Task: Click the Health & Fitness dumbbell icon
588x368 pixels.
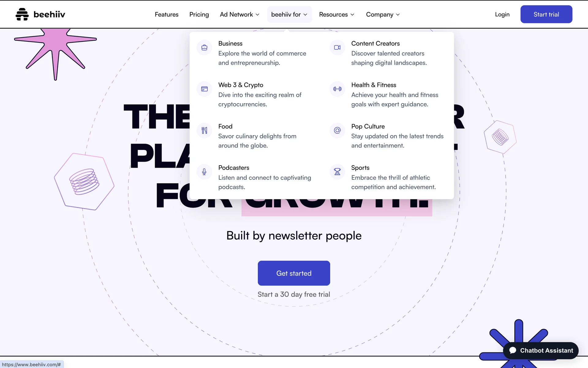Action: [337, 89]
